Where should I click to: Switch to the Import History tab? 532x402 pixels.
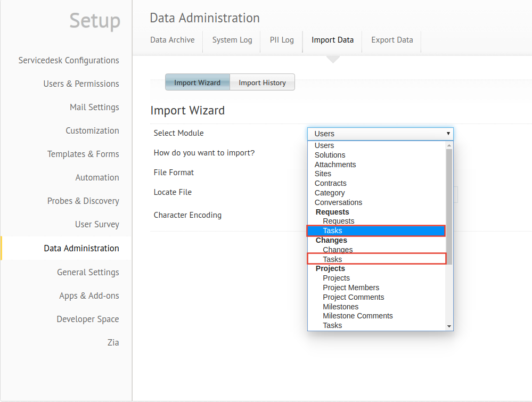pyautogui.click(x=262, y=83)
